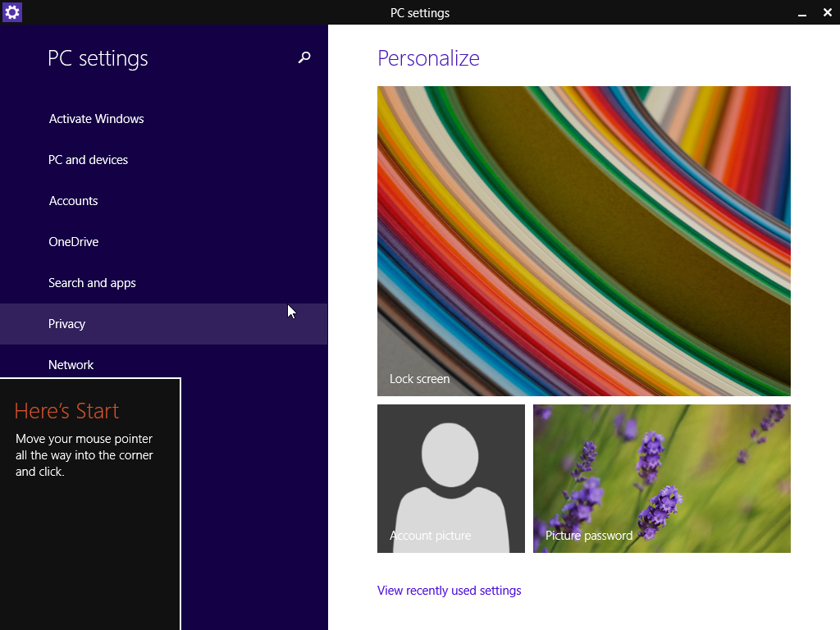This screenshot has width=840, height=630.
Task: Open Network settings
Action: [x=71, y=364]
